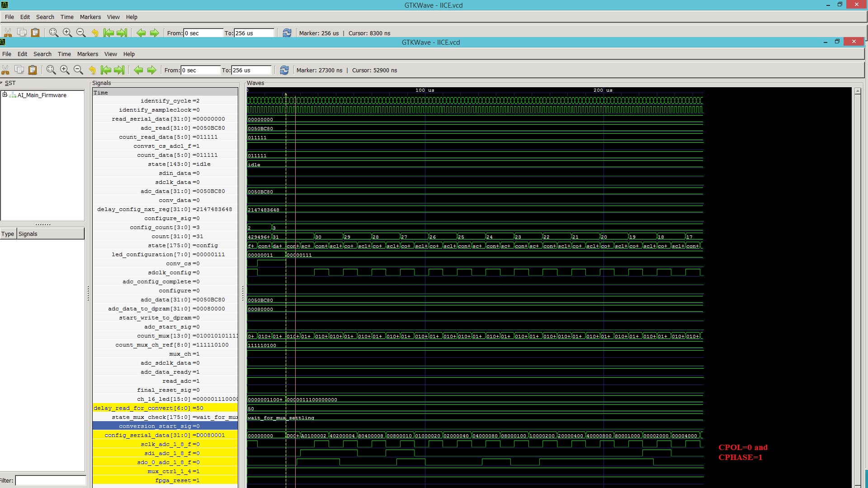Click waves panel scrollbar up arrow

point(858,91)
